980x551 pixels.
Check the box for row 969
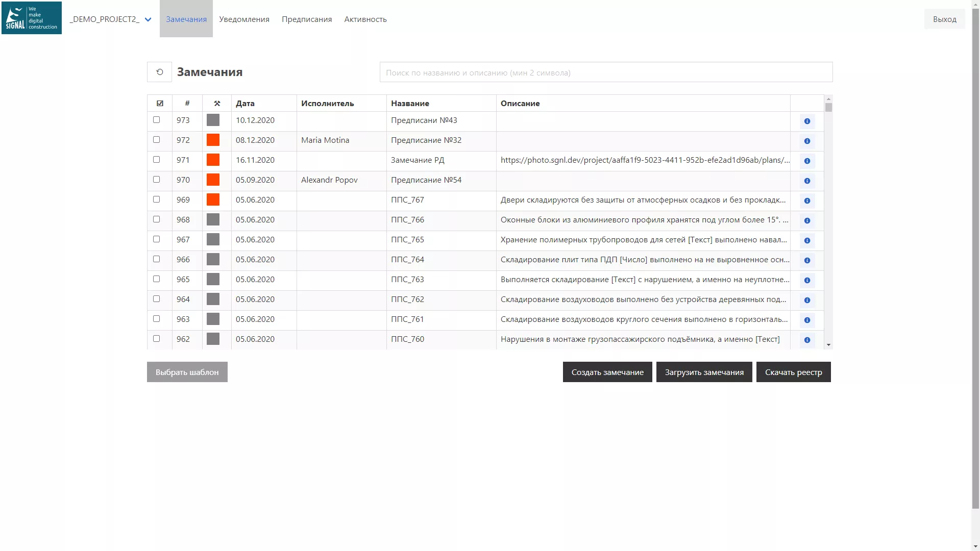tap(157, 199)
